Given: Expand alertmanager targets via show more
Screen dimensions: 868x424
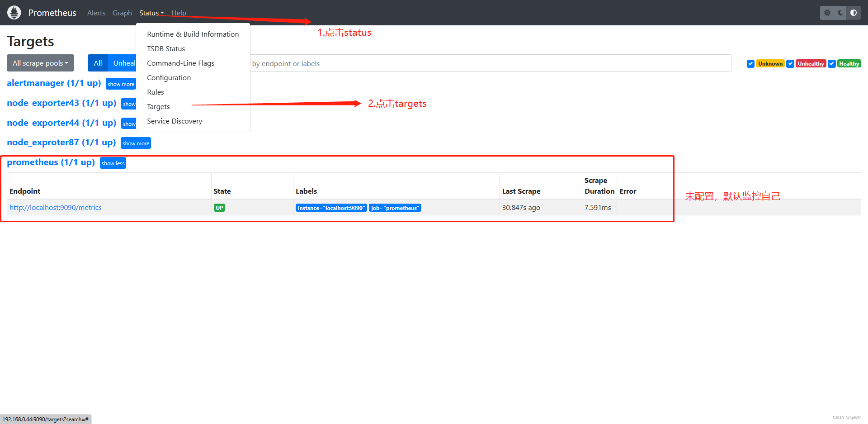Looking at the screenshot, I should pyautogui.click(x=121, y=84).
